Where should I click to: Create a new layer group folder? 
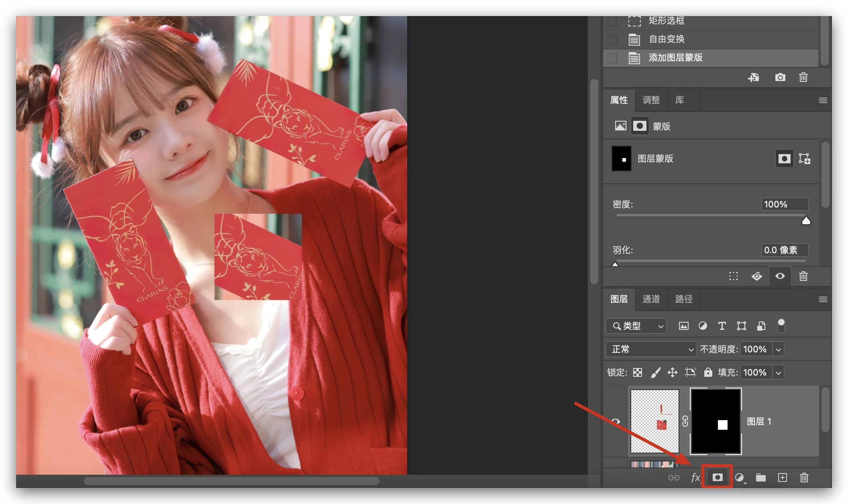click(760, 478)
